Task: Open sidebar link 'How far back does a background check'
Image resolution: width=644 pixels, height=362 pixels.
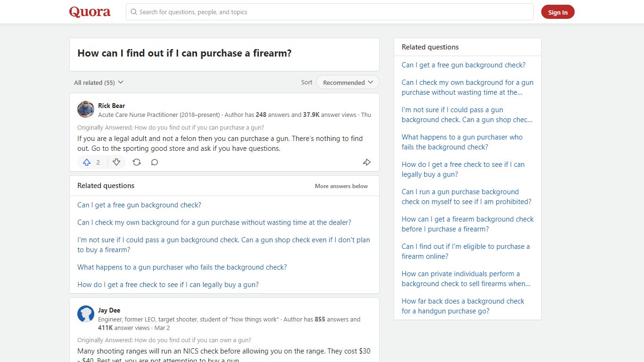Action: (463, 306)
